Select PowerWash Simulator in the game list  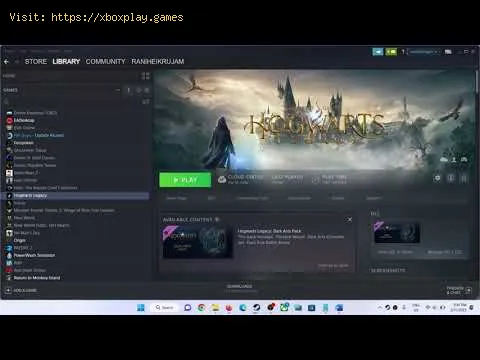click(34, 255)
